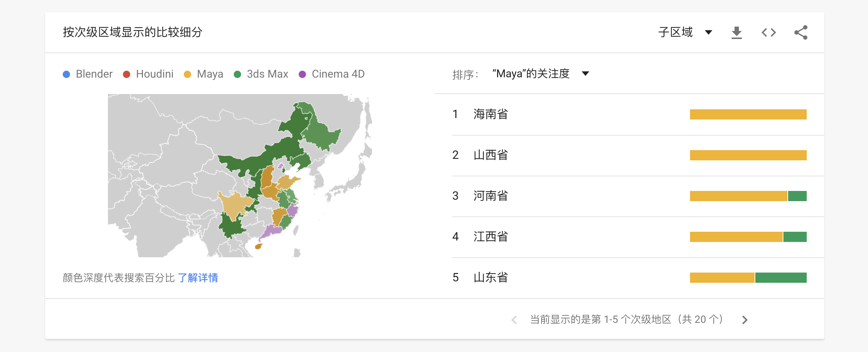Open the embed code icon

pyautogui.click(x=768, y=32)
